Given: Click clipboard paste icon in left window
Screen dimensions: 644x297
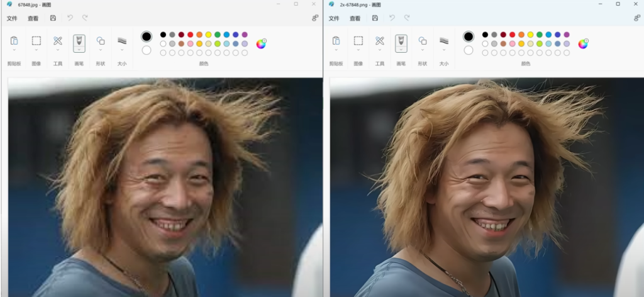Looking at the screenshot, I should tap(14, 41).
